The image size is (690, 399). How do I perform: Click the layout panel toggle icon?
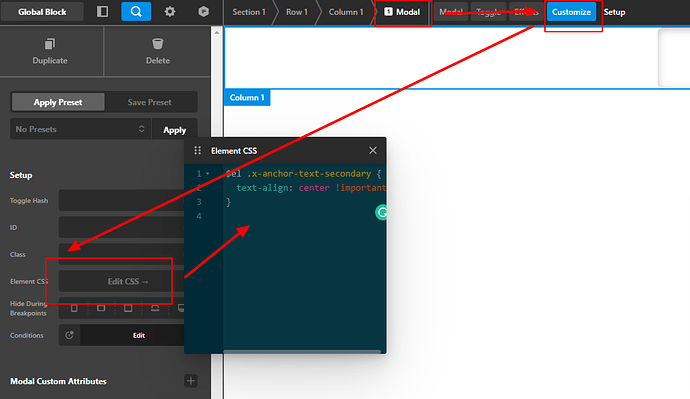coord(102,11)
